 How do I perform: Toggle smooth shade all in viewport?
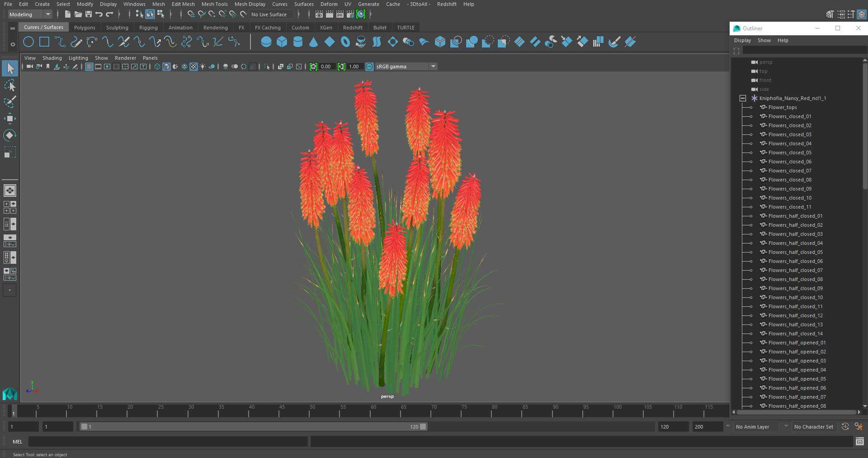[x=166, y=67]
